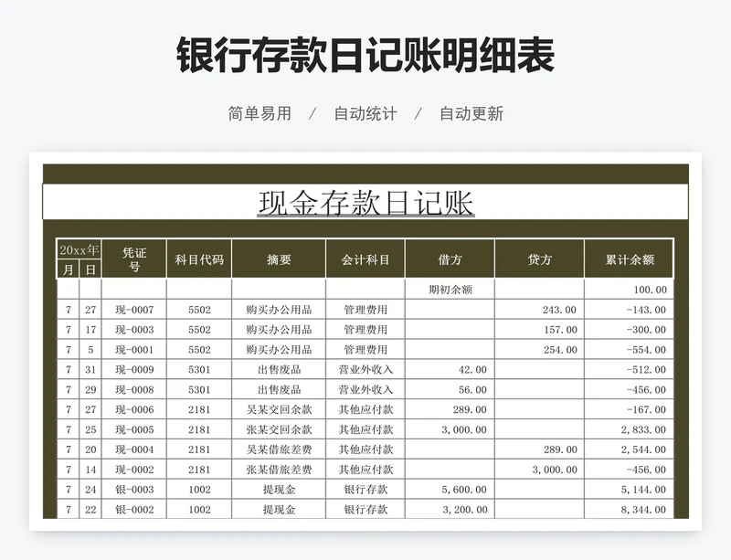Click credit amount 254.00
Screen dimensions: 731x560
539,349
